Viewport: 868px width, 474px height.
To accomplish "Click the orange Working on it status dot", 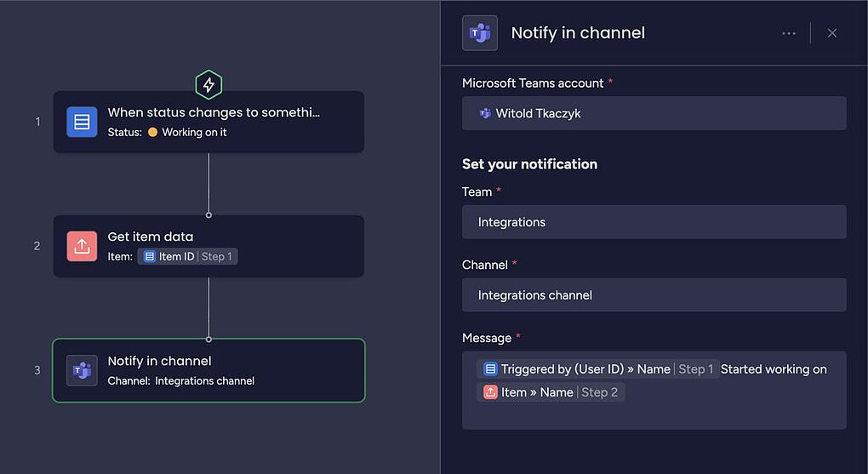I will [153, 133].
